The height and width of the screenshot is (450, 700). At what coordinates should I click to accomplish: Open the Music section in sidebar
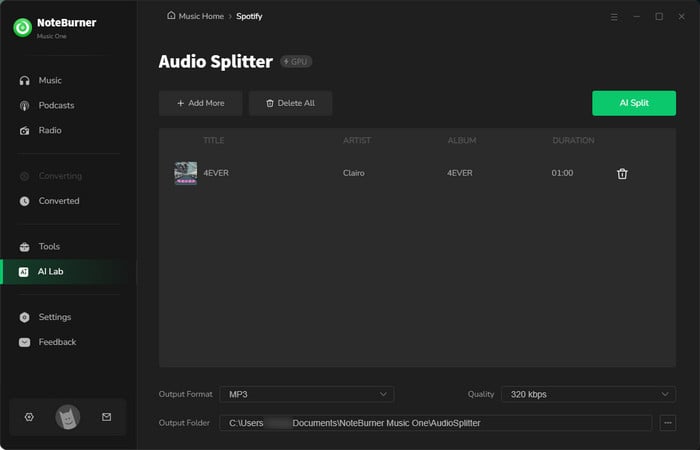[x=49, y=80]
